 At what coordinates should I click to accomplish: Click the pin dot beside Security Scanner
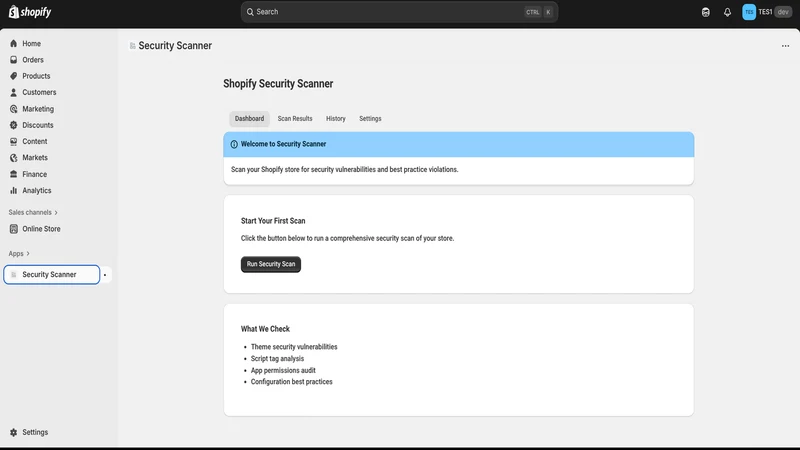point(105,275)
